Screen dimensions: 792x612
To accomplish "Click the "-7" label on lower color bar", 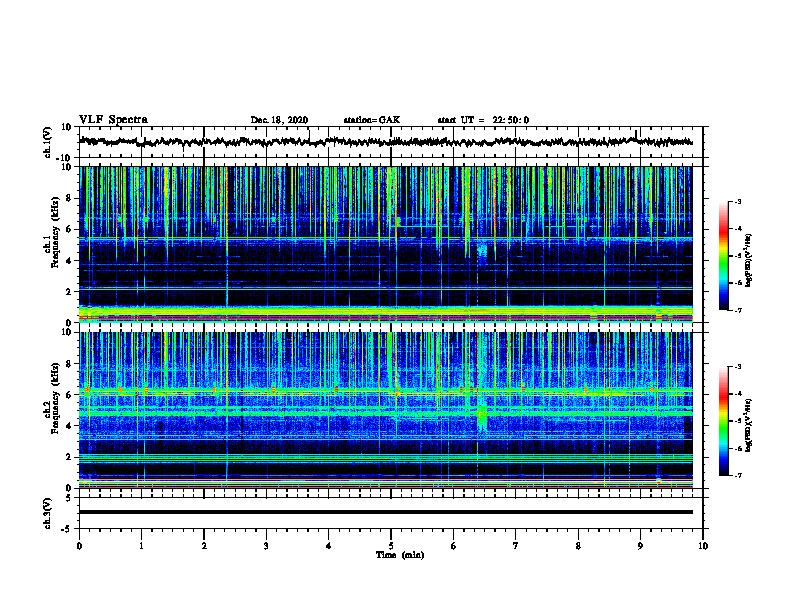I will click(738, 475).
